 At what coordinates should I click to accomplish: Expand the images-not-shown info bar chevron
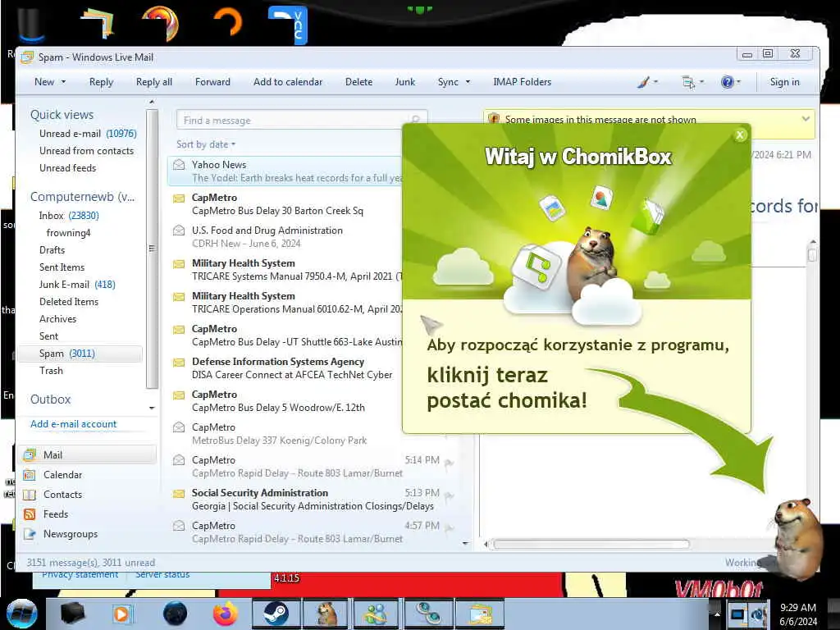pyautogui.click(x=806, y=119)
